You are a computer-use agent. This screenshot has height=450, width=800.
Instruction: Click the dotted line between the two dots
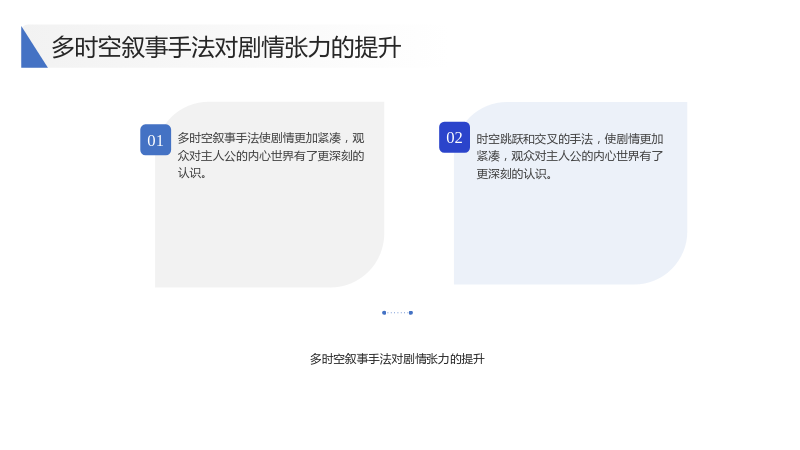[397, 313]
